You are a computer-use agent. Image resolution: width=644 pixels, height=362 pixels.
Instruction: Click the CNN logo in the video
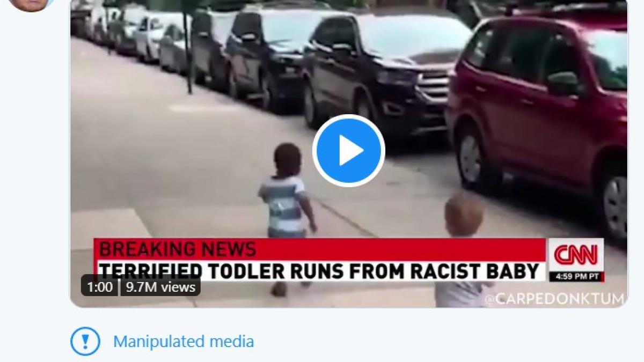pos(576,255)
